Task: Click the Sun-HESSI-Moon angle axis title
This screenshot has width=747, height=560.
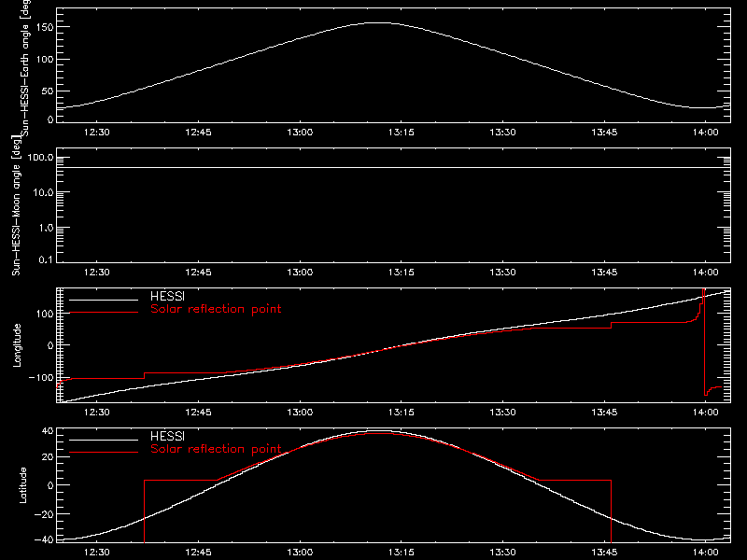Action: (16, 205)
